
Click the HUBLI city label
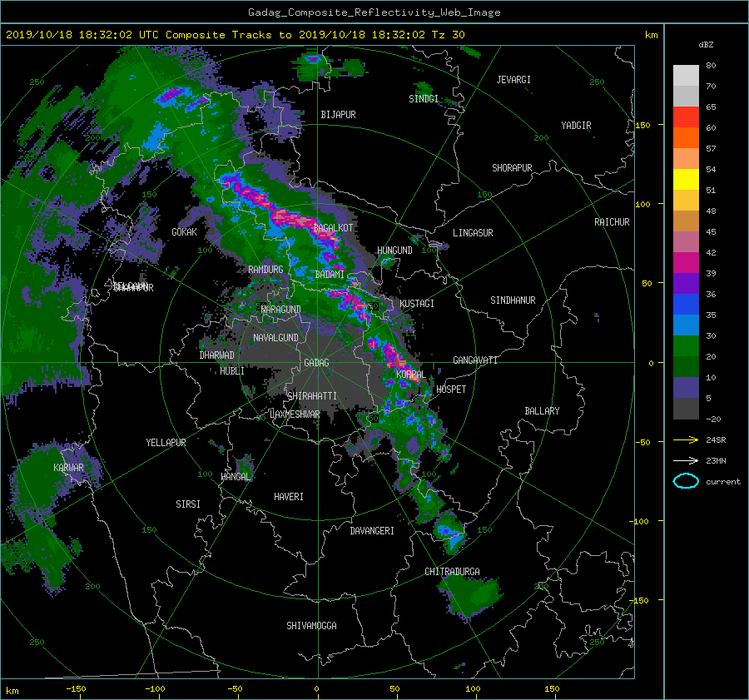[x=232, y=371]
